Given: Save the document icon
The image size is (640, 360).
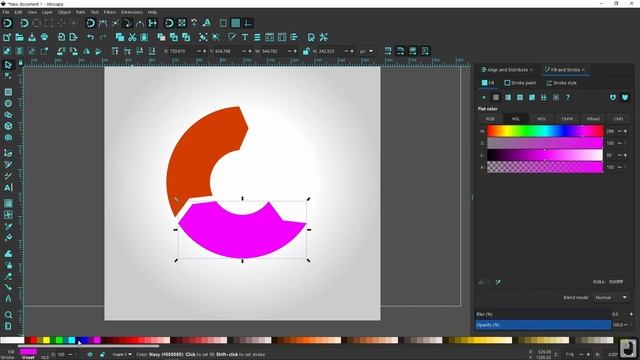Looking at the screenshot, I should [32, 37].
